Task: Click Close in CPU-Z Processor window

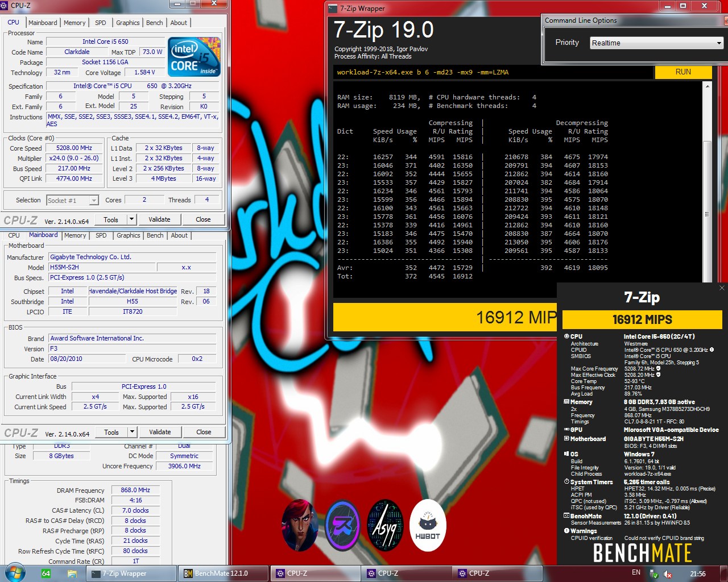Action: tap(203, 219)
